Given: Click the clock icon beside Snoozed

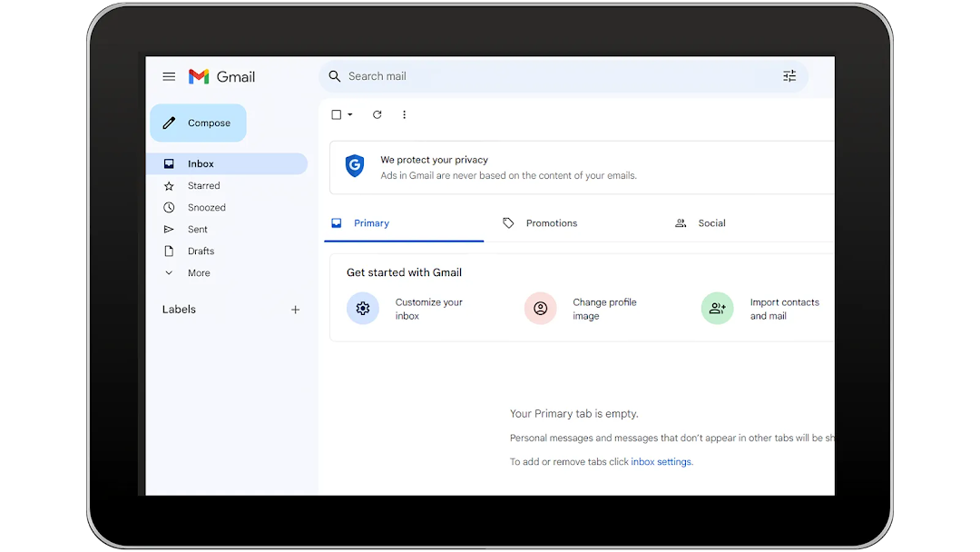Looking at the screenshot, I should click(169, 208).
